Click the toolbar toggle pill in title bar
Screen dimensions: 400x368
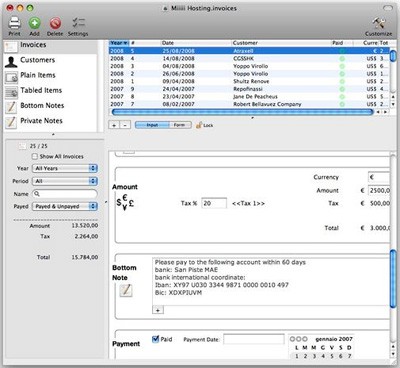(x=388, y=8)
